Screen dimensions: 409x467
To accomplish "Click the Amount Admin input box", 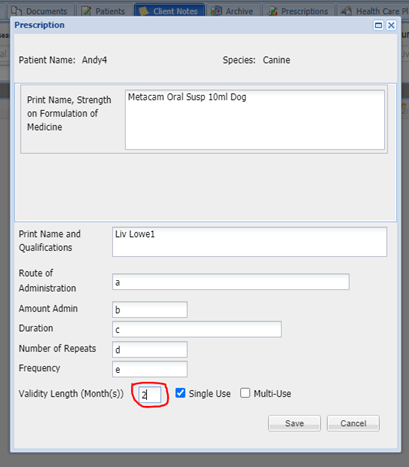I will coord(150,310).
